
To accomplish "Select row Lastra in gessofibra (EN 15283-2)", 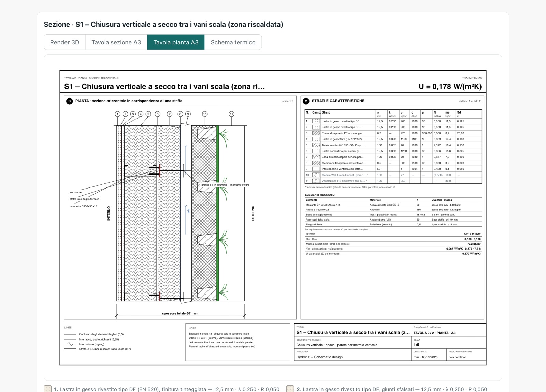I will pos(393,139).
